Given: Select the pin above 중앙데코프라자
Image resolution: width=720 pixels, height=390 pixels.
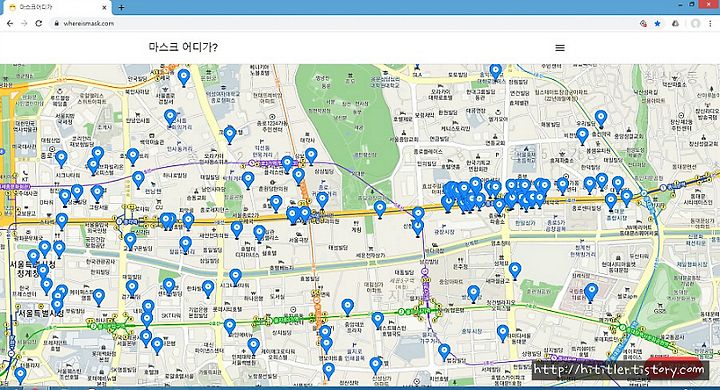Looking at the screenshot, I should coord(348,307).
